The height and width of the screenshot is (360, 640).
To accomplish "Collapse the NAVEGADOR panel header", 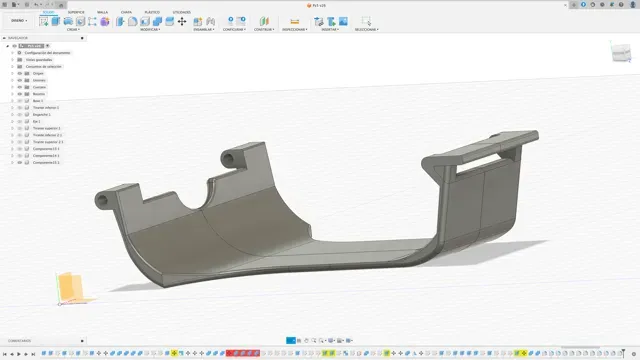I will click(x=4, y=38).
